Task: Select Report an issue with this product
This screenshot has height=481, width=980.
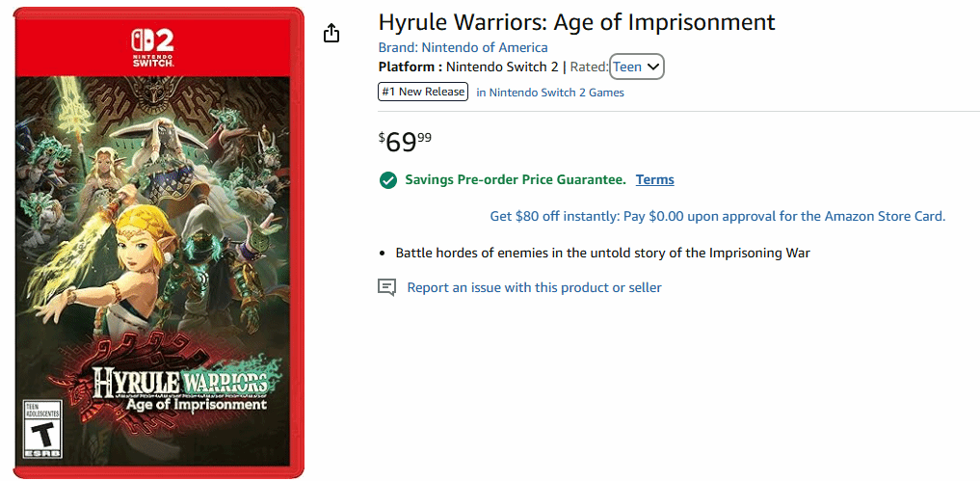Action: 534,287
